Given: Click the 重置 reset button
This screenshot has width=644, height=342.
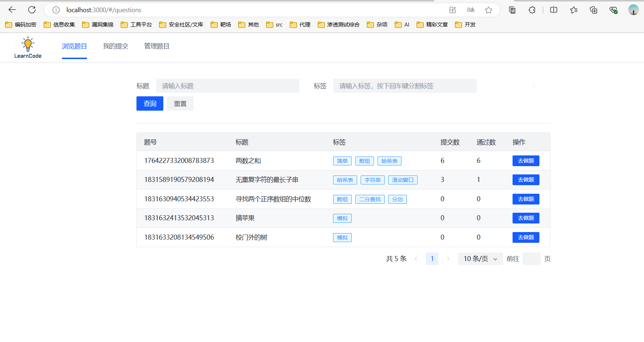Looking at the screenshot, I should (180, 103).
